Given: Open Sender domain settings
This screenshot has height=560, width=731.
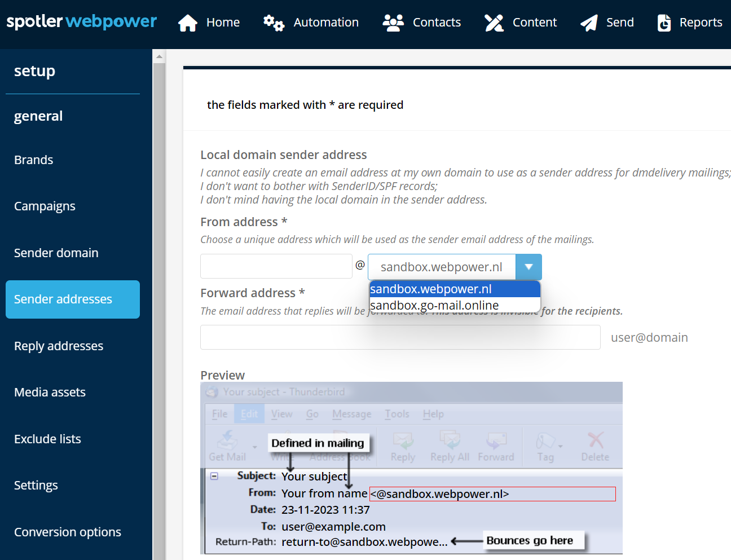Looking at the screenshot, I should (56, 253).
